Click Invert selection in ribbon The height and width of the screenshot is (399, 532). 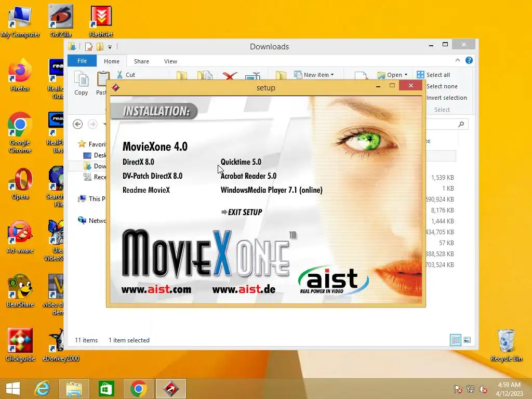point(446,98)
